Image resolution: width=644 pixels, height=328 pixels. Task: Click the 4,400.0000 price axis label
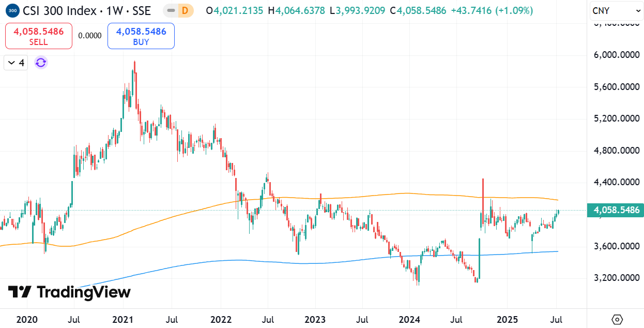click(x=616, y=182)
